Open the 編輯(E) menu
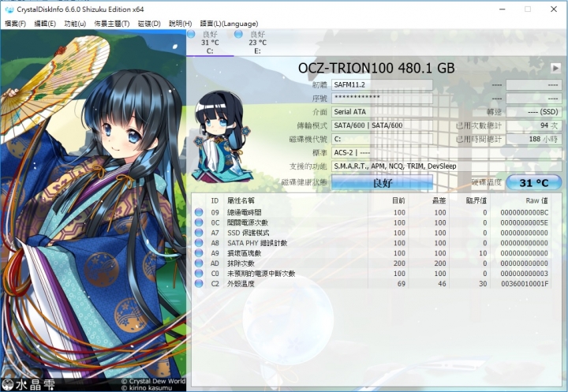The image size is (568, 392). [x=45, y=24]
